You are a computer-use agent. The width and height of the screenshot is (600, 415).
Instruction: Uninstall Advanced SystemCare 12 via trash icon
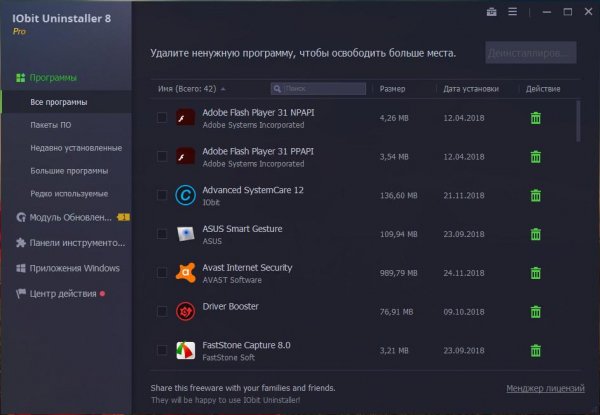536,195
